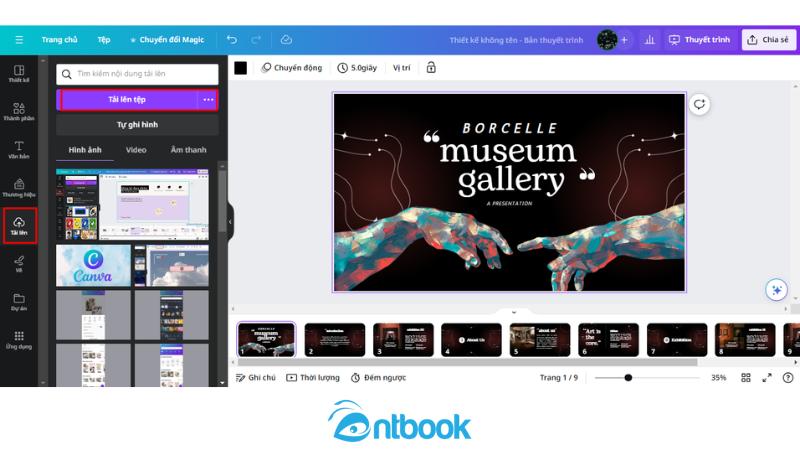
Task: Enter fullscreen mode icon
Action: tap(767, 378)
